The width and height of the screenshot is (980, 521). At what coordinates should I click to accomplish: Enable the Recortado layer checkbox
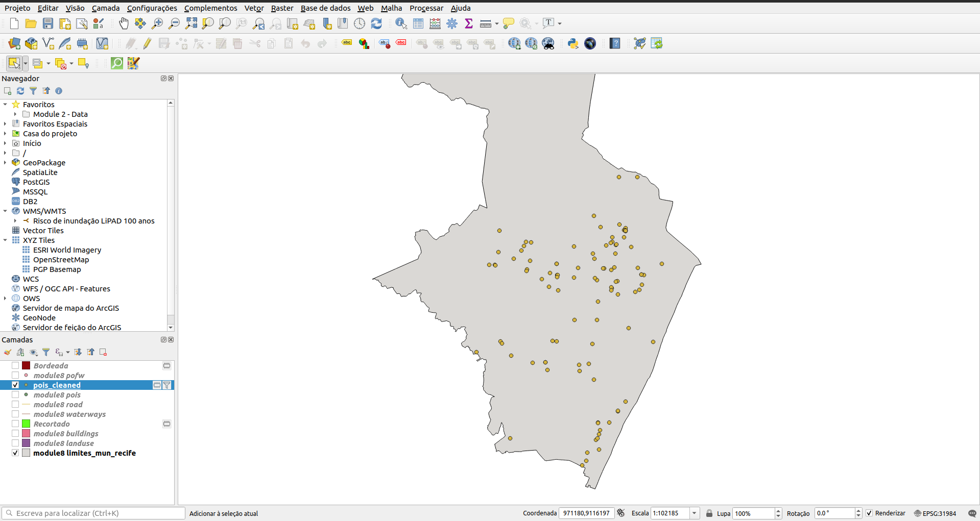(15, 424)
